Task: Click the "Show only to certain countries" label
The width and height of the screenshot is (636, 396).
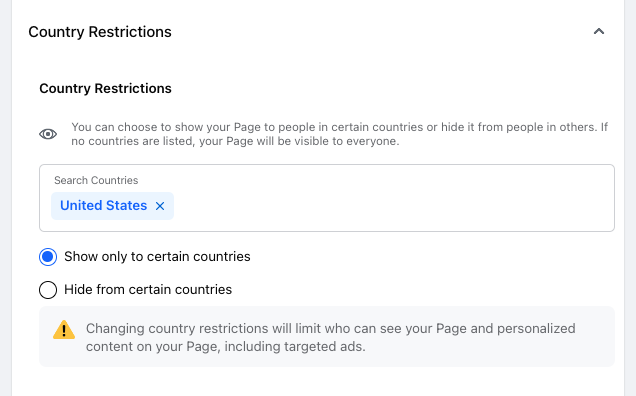Action: click(157, 257)
